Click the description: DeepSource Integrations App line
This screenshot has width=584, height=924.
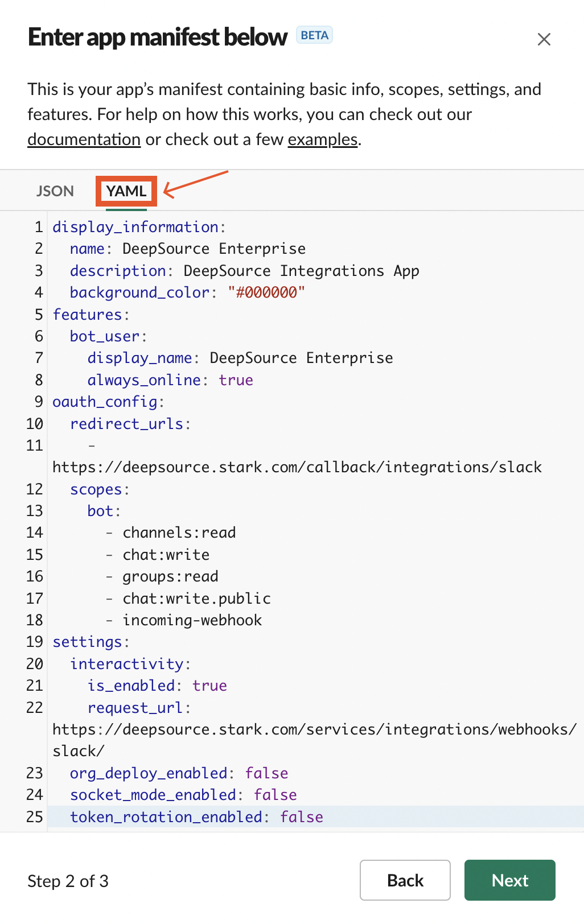tap(245, 271)
